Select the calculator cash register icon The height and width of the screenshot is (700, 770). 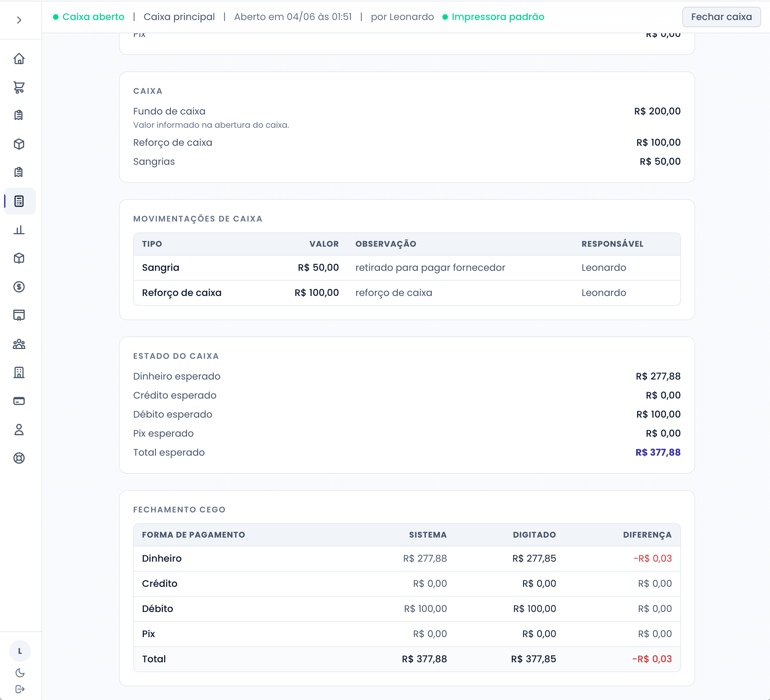pyautogui.click(x=19, y=201)
